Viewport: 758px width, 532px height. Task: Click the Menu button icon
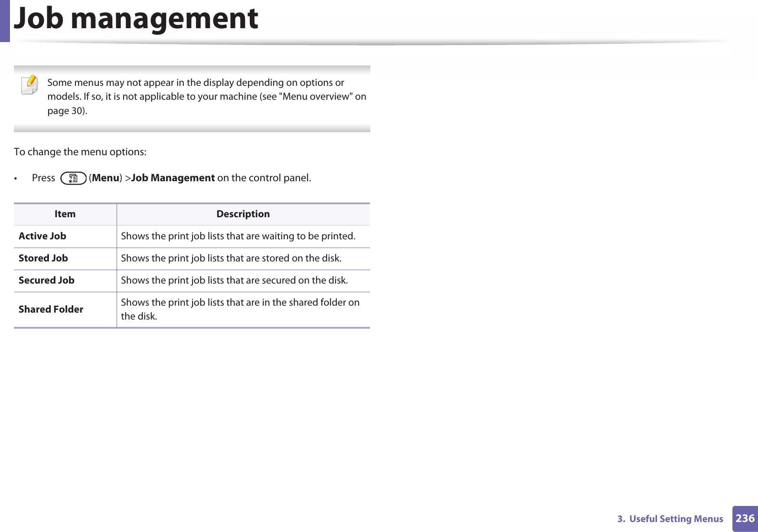click(x=73, y=178)
